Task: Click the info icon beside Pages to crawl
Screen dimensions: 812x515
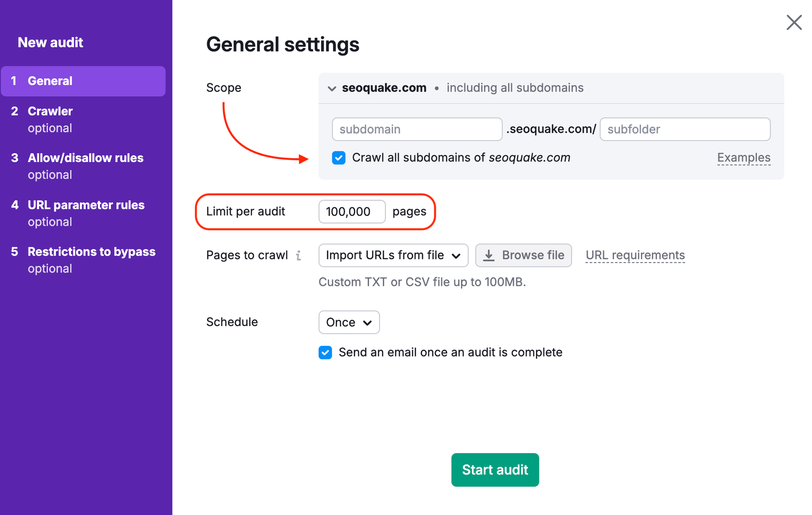Action: tap(299, 255)
